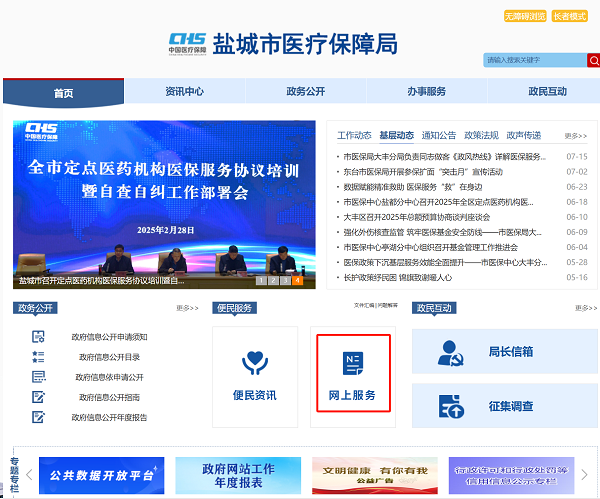Toggle 无障碍浏览 accessibility mode
The height and width of the screenshot is (499, 600).
click(524, 16)
